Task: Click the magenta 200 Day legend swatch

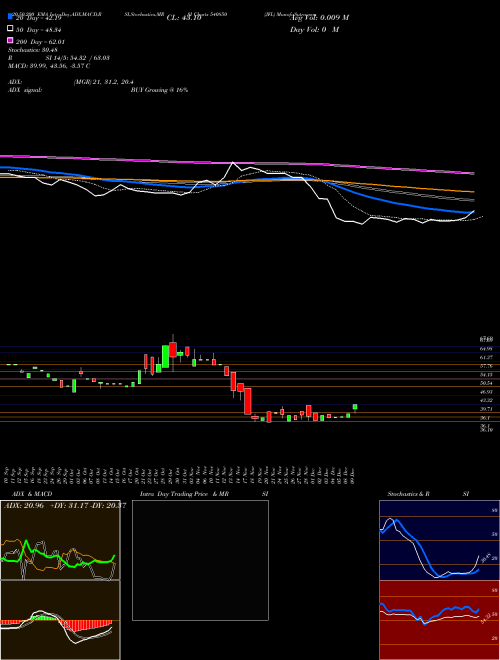Action: (x=10, y=40)
